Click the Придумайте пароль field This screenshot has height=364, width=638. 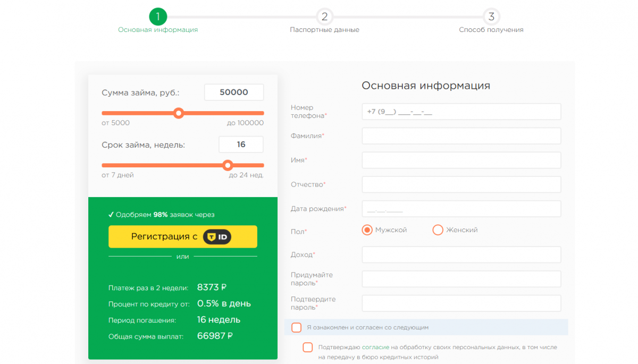coord(461,279)
